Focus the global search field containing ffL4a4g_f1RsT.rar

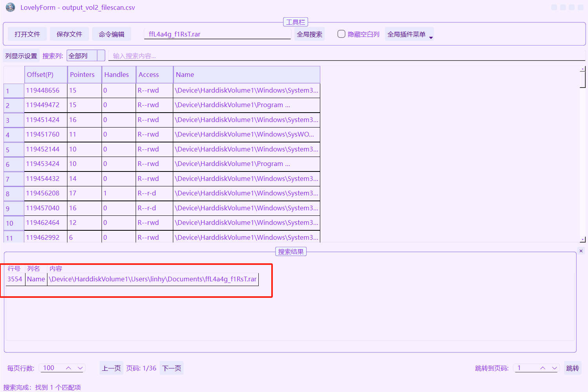(x=218, y=34)
